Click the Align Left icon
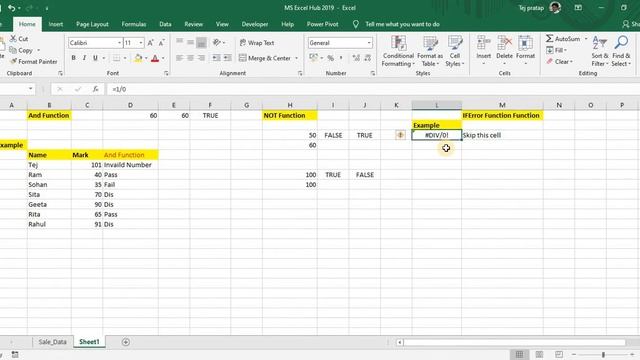The width and height of the screenshot is (640, 360). click(x=179, y=58)
